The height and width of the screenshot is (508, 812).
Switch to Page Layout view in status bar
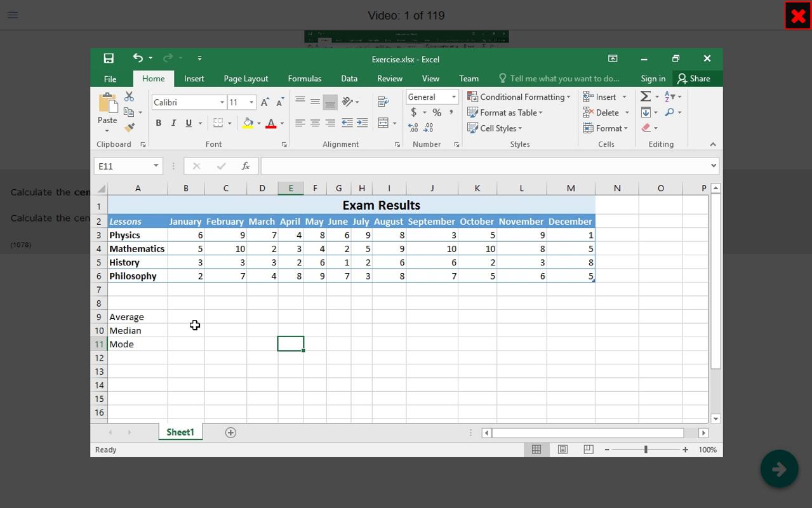(x=562, y=450)
